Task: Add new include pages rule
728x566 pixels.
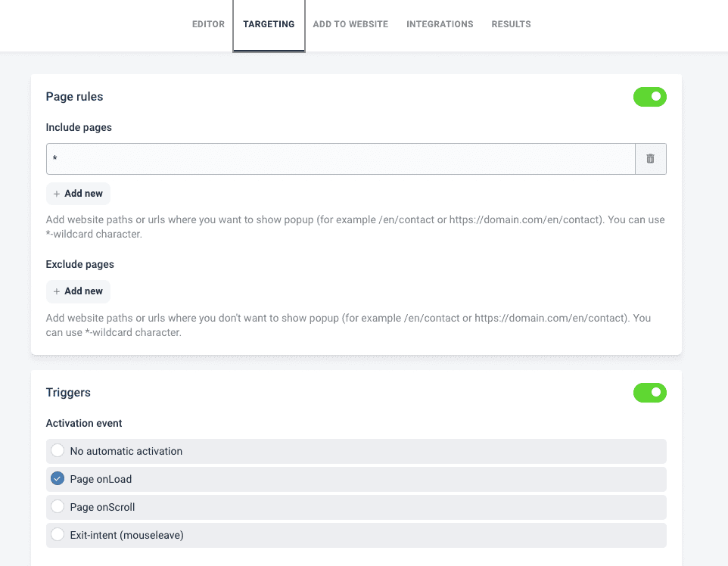Action: click(x=78, y=194)
